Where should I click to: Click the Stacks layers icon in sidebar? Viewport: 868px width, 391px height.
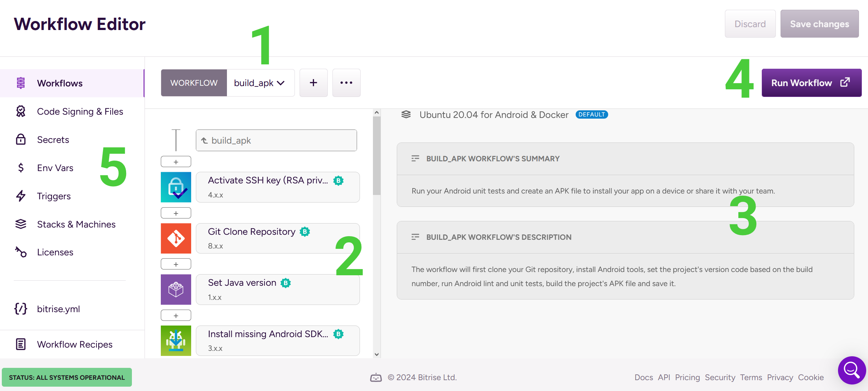pyautogui.click(x=21, y=224)
